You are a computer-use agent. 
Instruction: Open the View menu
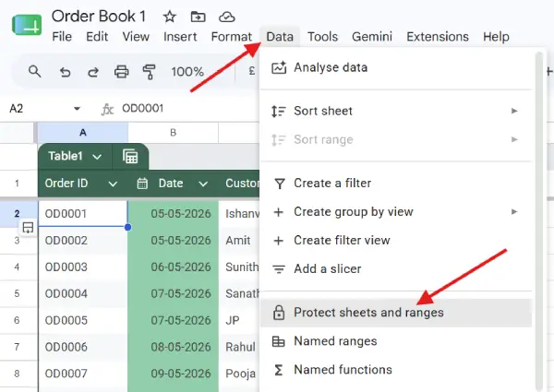[x=136, y=37]
